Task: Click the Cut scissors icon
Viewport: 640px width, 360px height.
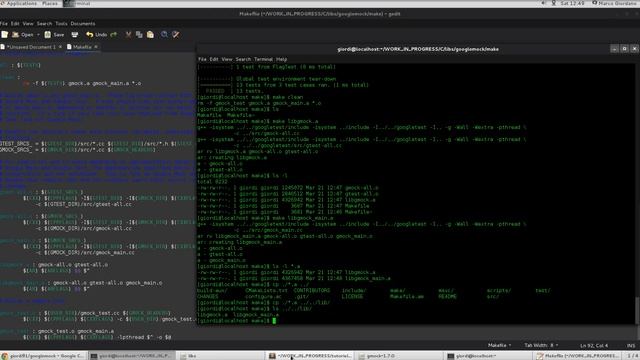Action: click(128, 35)
